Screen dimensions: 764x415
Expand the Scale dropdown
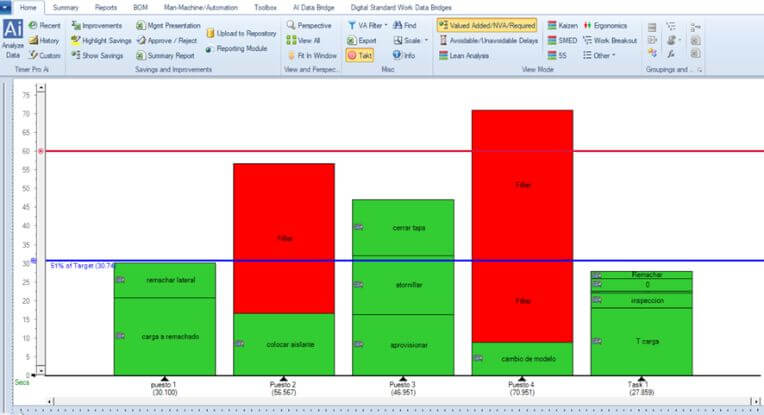point(427,40)
